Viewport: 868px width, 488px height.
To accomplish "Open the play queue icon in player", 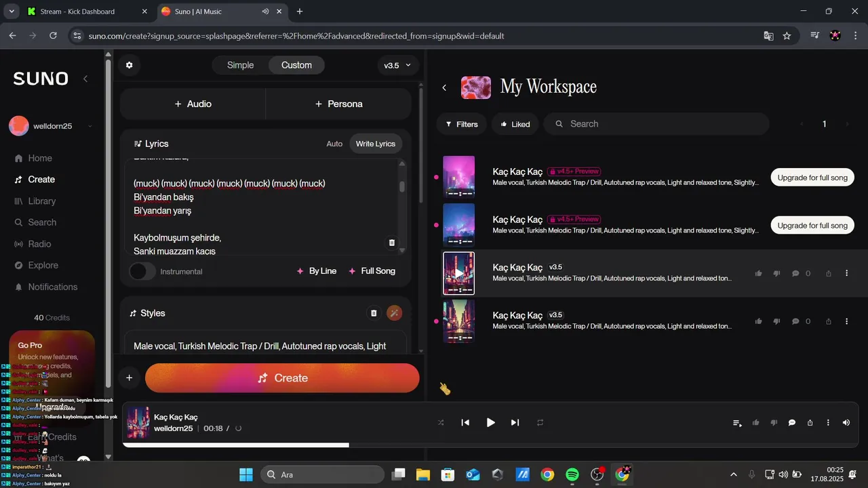I will pyautogui.click(x=737, y=423).
